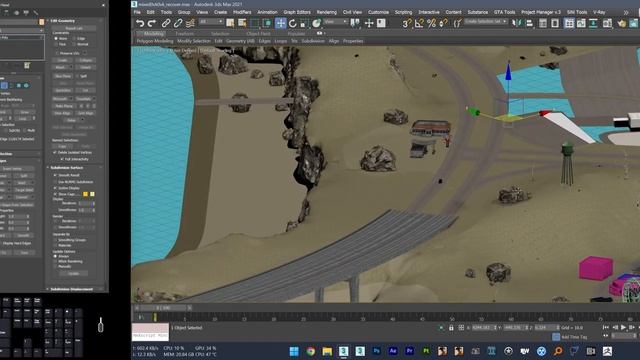
Task: Choose Rectangular Selection Region icon
Action: pyautogui.click(x=255, y=23)
